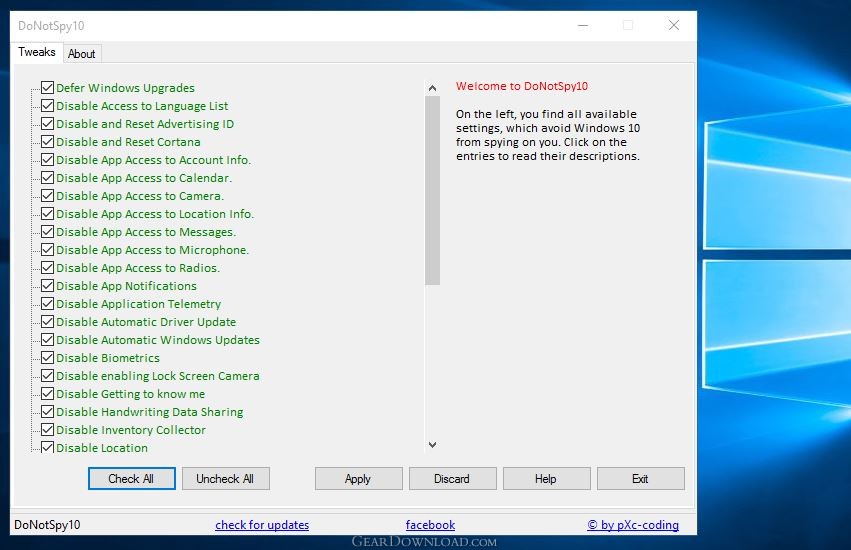Open the About tab

(x=81, y=54)
